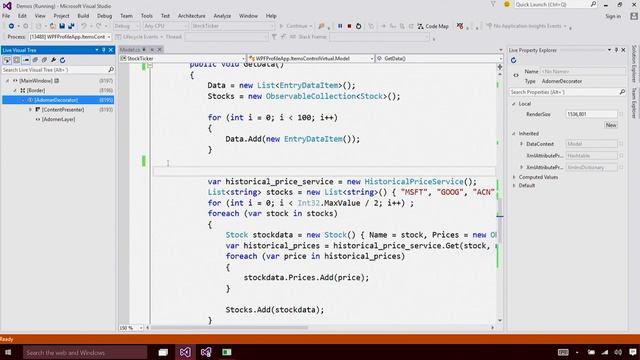Open Windows Start menu
The height and width of the screenshot is (360, 640).
click(x=8, y=352)
